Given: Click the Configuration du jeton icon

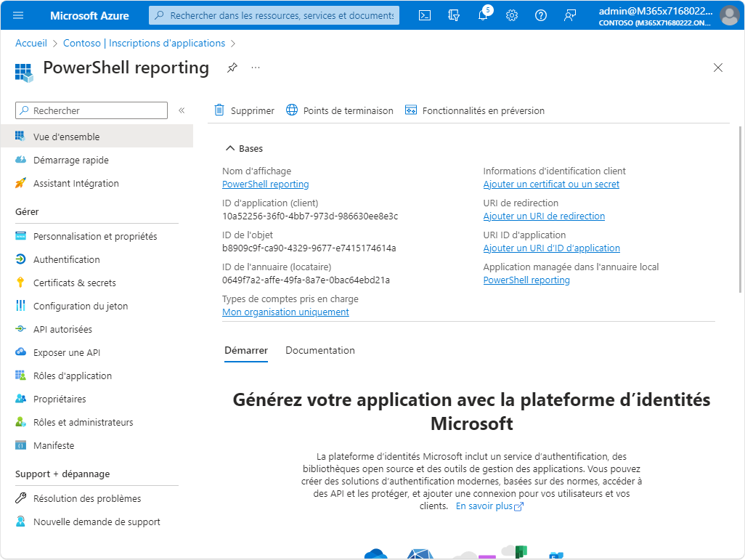Looking at the screenshot, I should 20,306.
